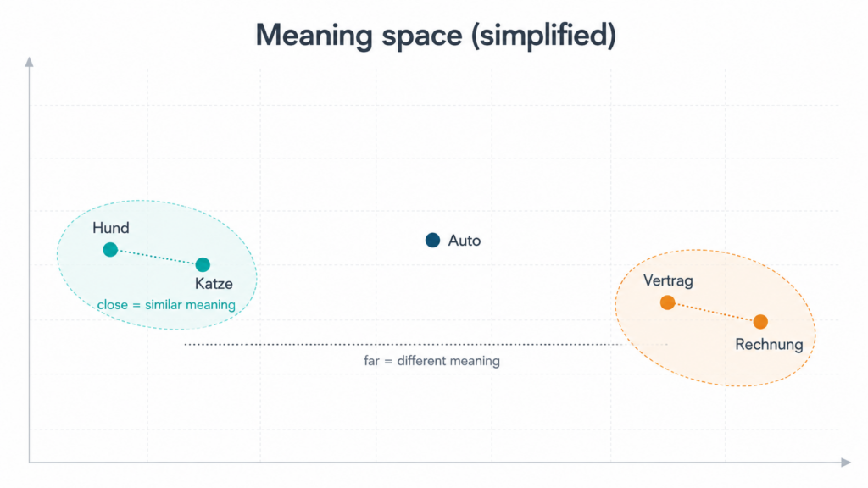Click the dotted line between Hund and Katze
The height and width of the screenshot is (488, 868).
pyautogui.click(x=157, y=258)
